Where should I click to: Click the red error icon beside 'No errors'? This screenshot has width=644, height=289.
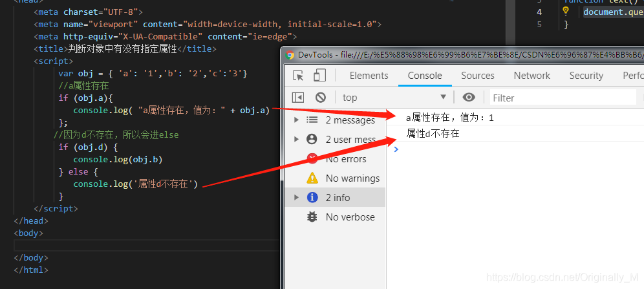pos(312,158)
